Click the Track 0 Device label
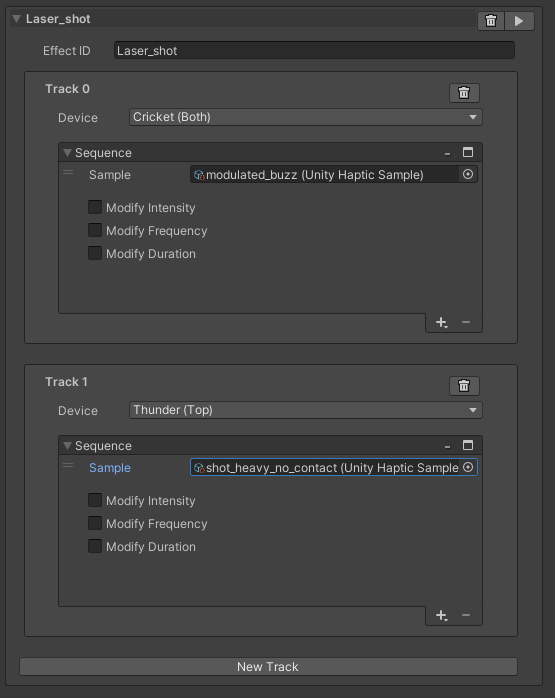Viewport: 555px width, 698px height. (x=78, y=118)
